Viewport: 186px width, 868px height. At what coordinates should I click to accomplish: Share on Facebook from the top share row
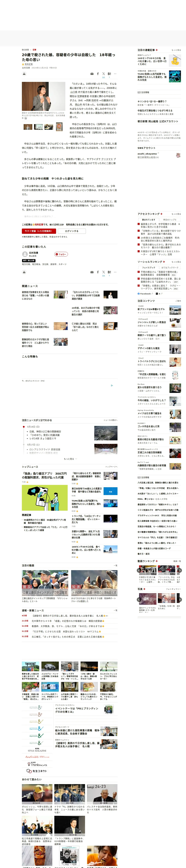tap(98, 74)
